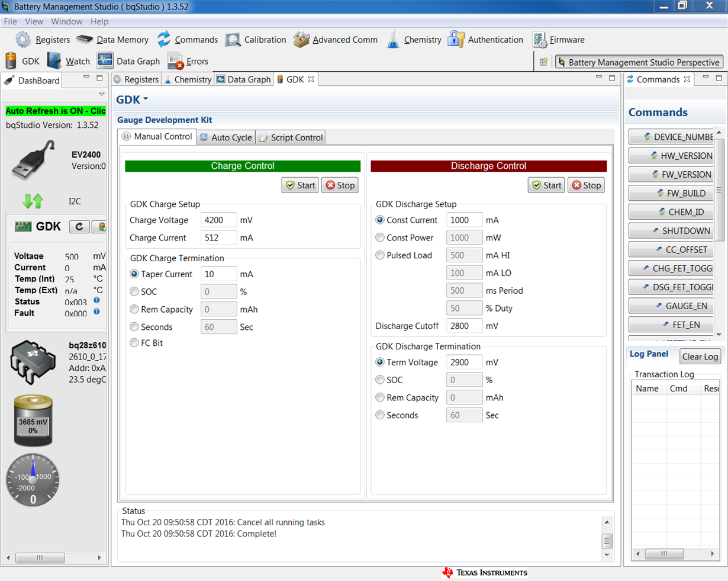Image resolution: width=728 pixels, height=581 pixels.
Task: Switch to Script Control tab
Action: click(x=291, y=137)
